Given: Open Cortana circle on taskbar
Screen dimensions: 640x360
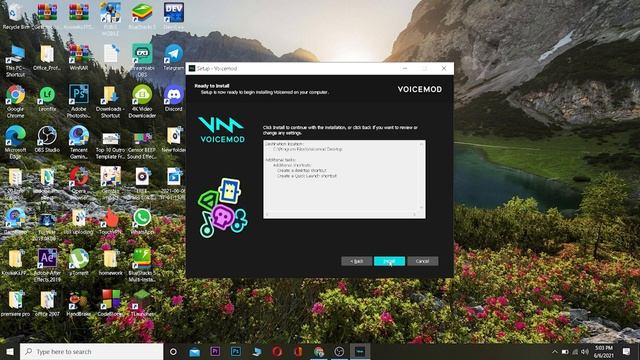Looking at the screenshot, I should click(x=173, y=351).
